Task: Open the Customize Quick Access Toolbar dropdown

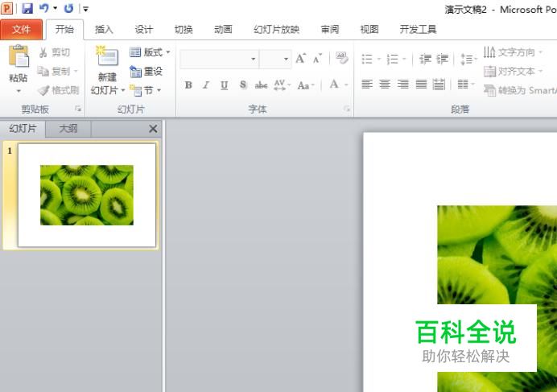Action: [85, 9]
